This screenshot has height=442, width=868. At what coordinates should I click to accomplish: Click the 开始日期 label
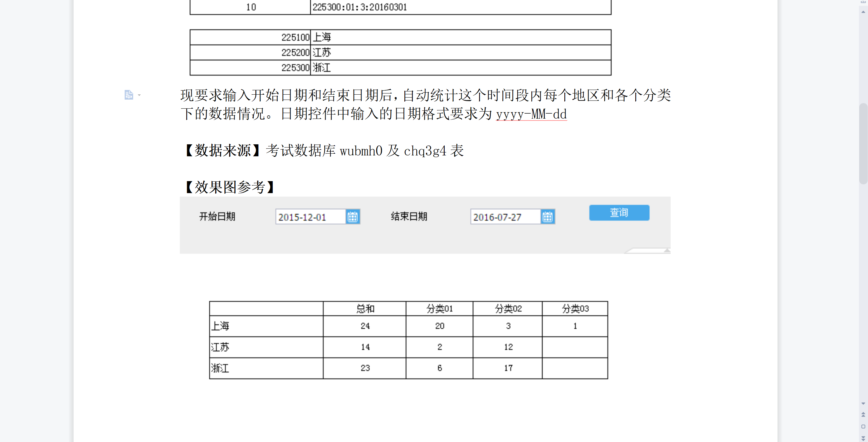[x=217, y=216]
